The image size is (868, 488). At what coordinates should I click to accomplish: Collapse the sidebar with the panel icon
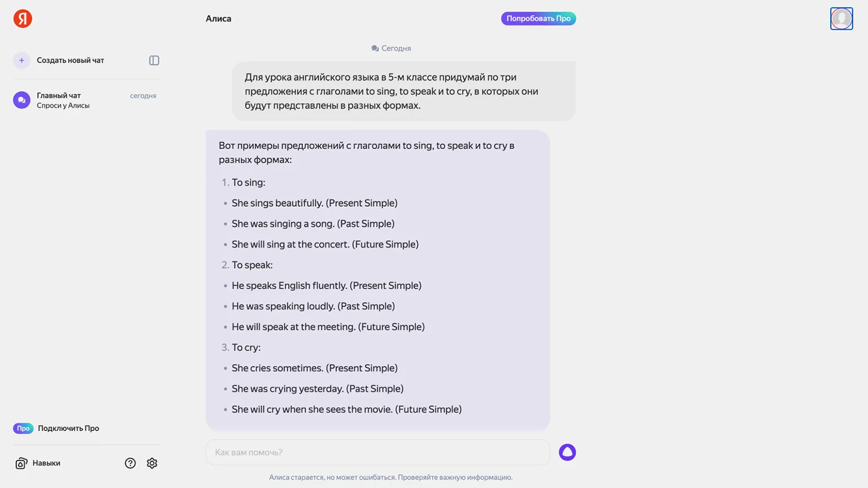pos(154,60)
